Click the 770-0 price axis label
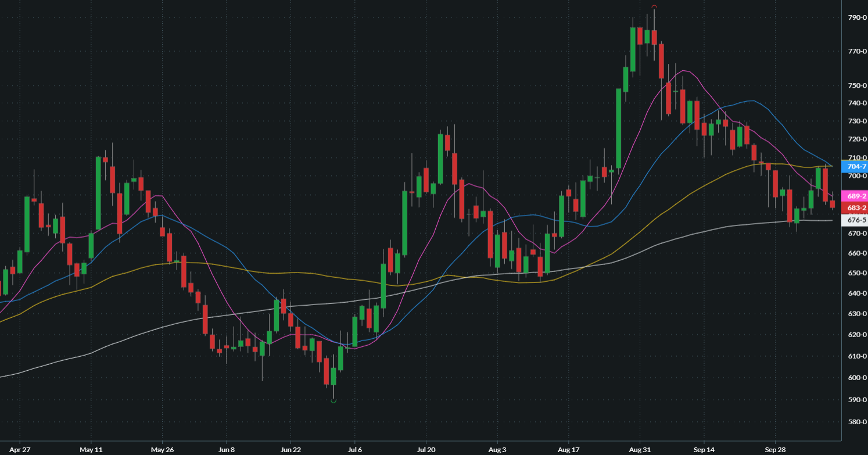This screenshot has width=868, height=455. tap(857, 51)
